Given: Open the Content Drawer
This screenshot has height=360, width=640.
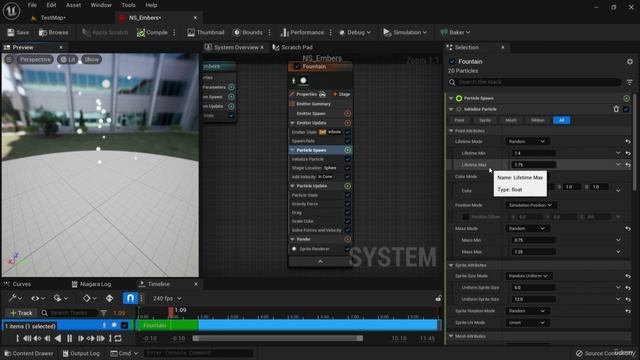Looking at the screenshot, I should (x=29, y=353).
